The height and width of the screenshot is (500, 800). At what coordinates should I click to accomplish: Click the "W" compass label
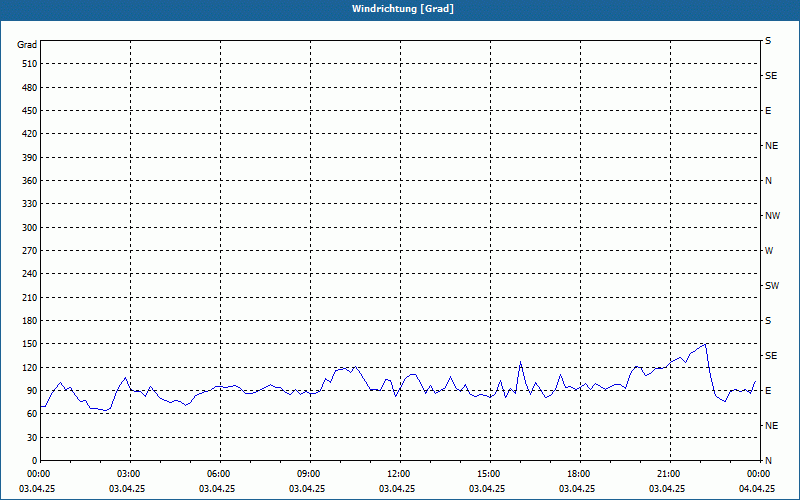point(769,251)
